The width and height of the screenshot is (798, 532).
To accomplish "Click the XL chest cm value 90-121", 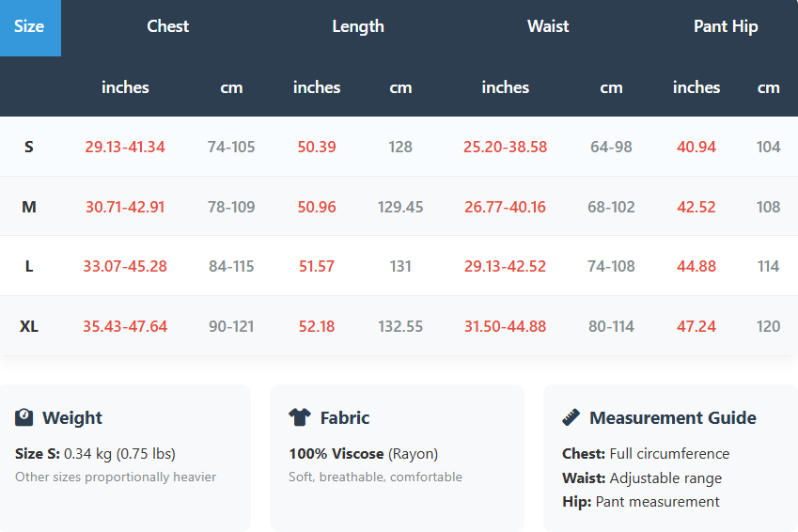I will click(231, 326).
